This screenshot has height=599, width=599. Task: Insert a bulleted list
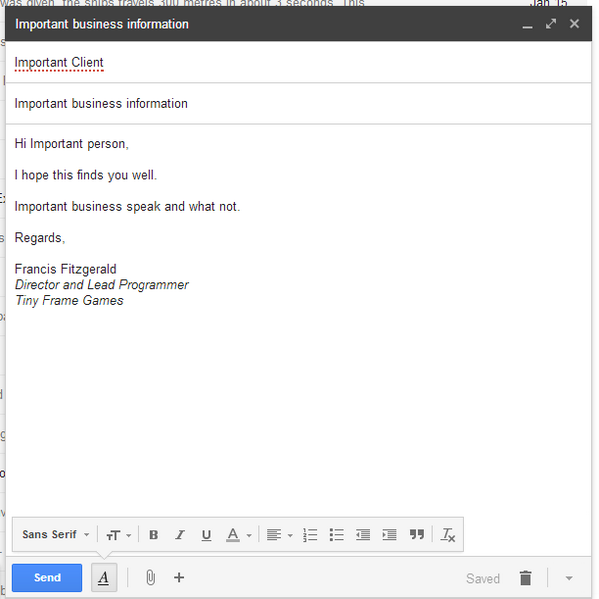pyautogui.click(x=336, y=535)
